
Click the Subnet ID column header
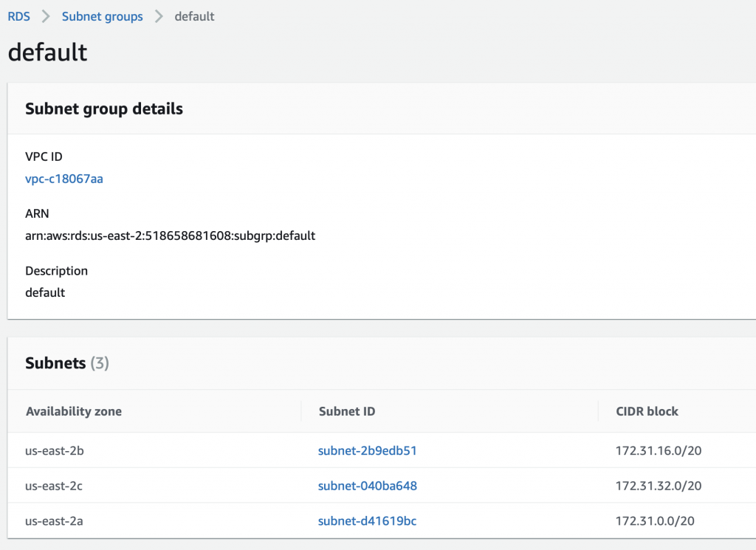pos(347,411)
